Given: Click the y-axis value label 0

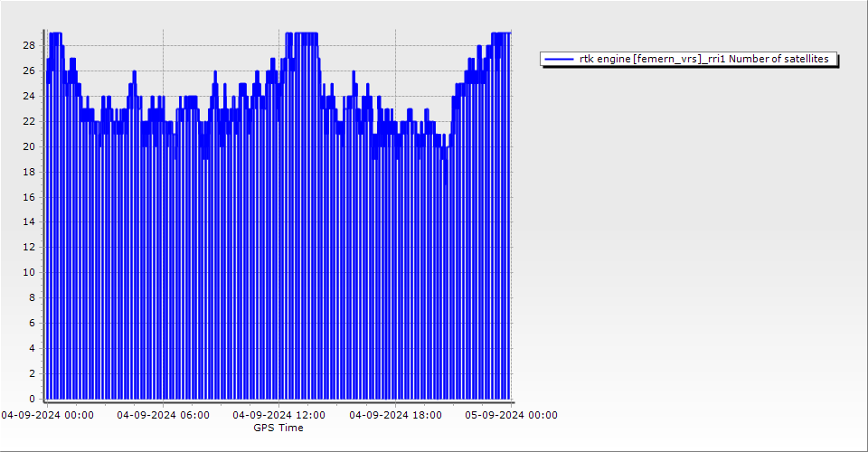Looking at the screenshot, I should point(32,399).
